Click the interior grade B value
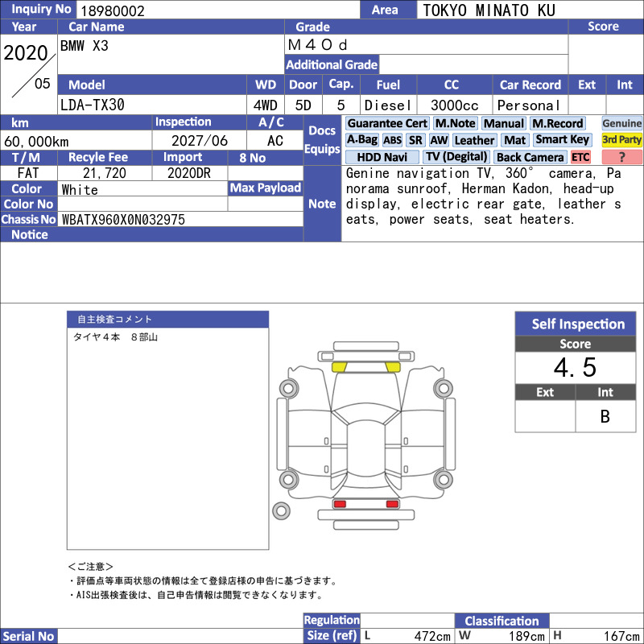 pos(605,416)
